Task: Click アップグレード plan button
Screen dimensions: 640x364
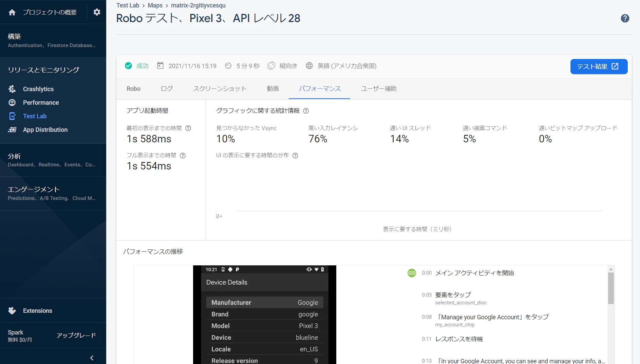Action: (x=76, y=335)
